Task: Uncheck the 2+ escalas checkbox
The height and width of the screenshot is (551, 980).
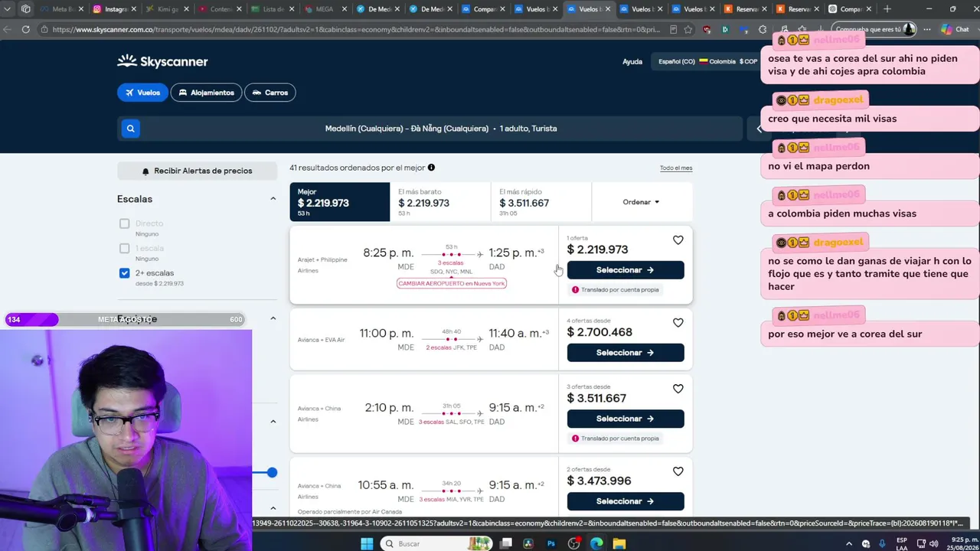Action: (124, 273)
